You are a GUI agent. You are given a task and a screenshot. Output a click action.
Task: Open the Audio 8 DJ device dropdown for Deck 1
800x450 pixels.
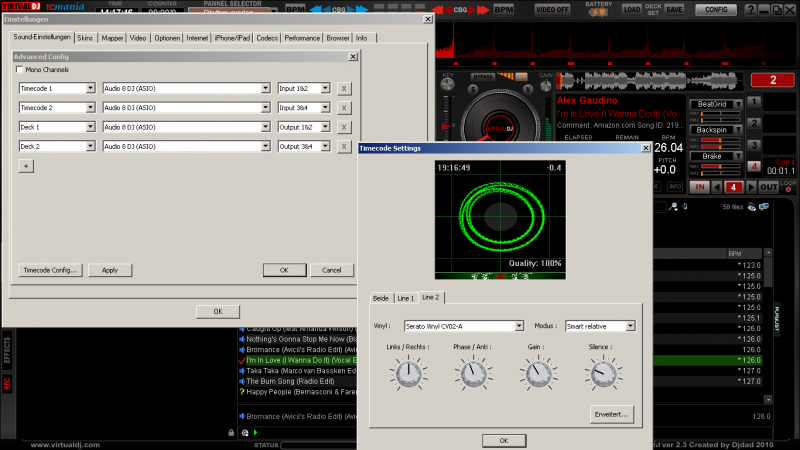pos(265,127)
